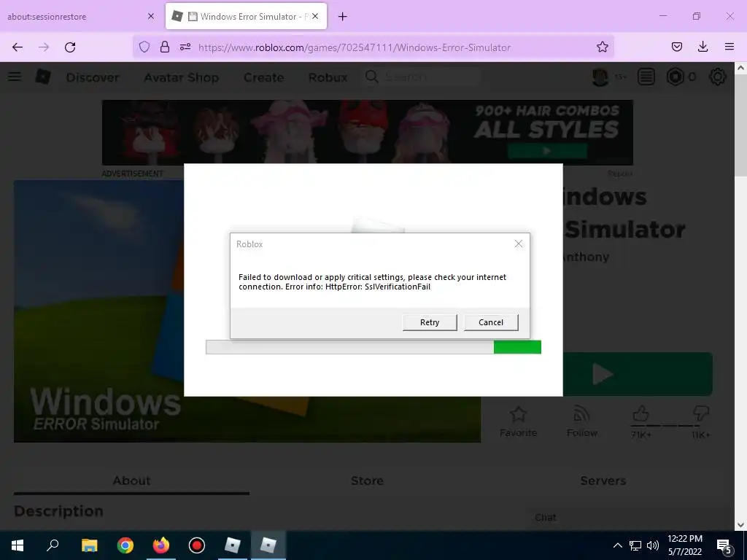Click the Roblox logo home icon

point(43,77)
